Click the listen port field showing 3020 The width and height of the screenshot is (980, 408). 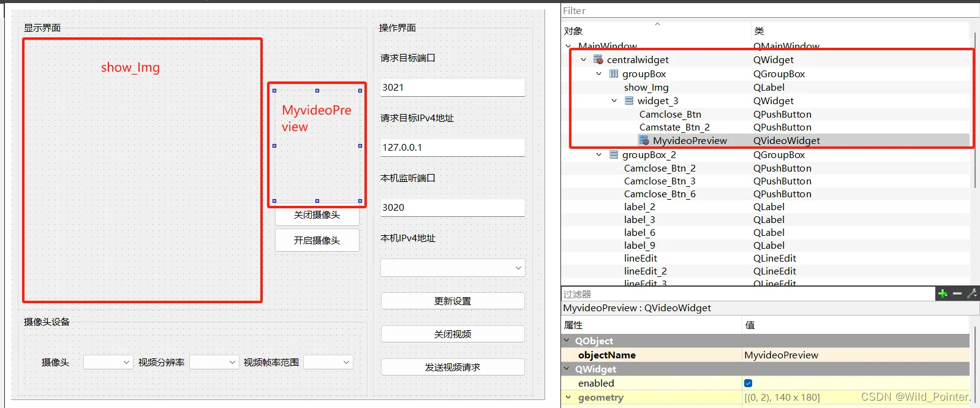tap(453, 208)
